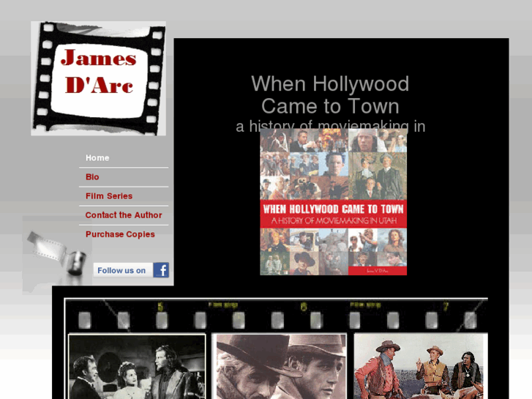The image size is (532, 399).
Task: Click the filmstrip sprocket banner
Action: [276, 315]
